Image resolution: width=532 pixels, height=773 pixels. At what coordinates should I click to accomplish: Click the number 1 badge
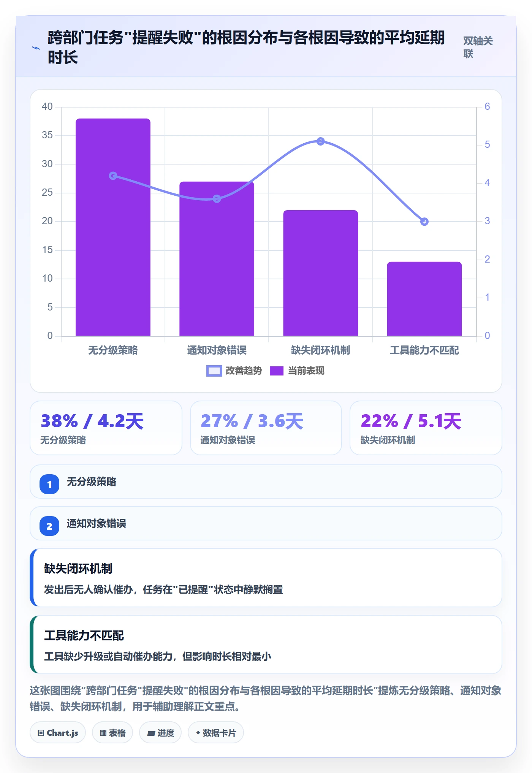[x=49, y=484]
